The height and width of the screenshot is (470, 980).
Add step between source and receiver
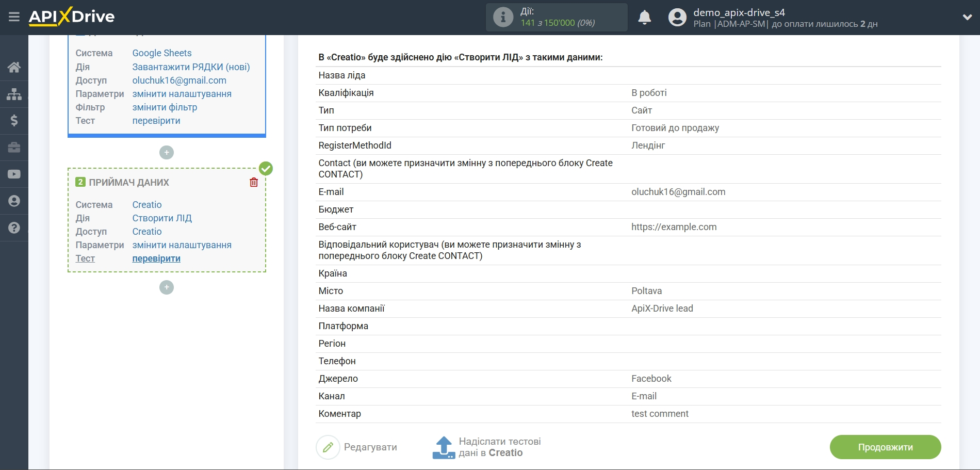click(167, 153)
